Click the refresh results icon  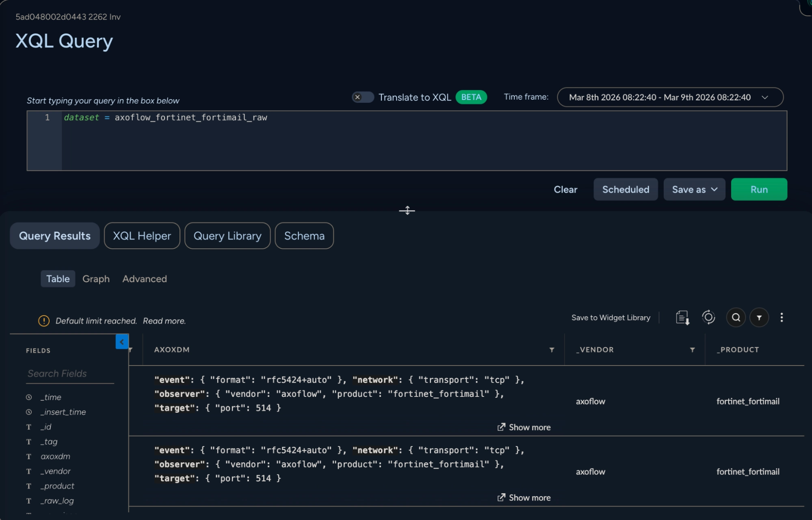[x=708, y=317]
